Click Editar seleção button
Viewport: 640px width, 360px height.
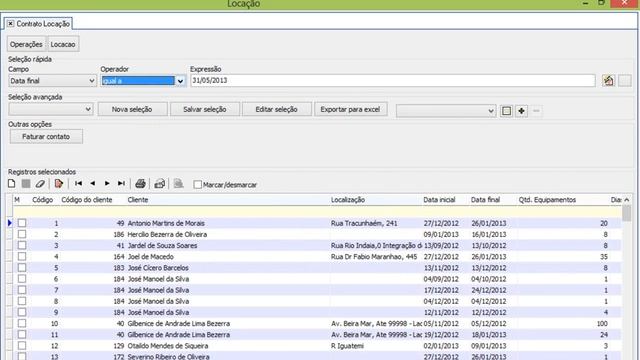(x=276, y=109)
